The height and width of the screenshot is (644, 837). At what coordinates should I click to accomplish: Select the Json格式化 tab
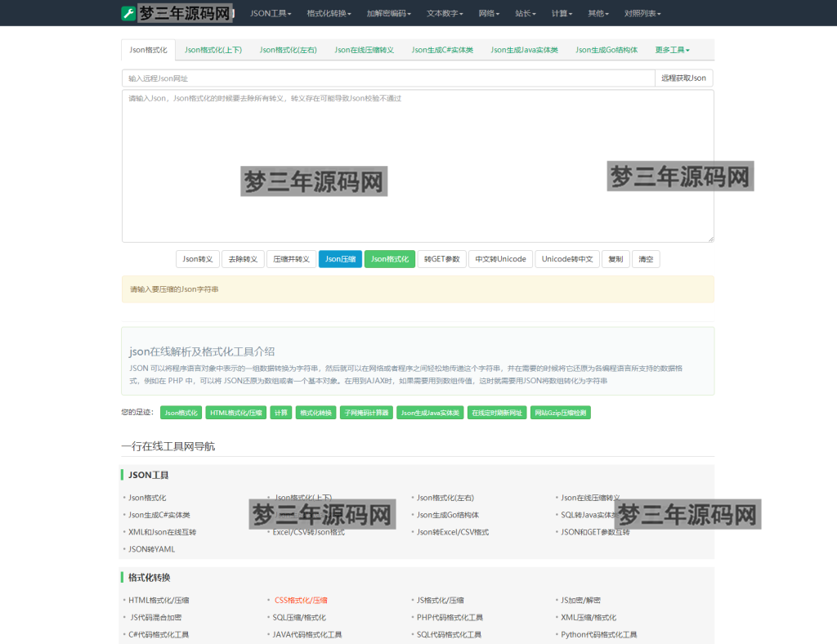pos(149,50)
